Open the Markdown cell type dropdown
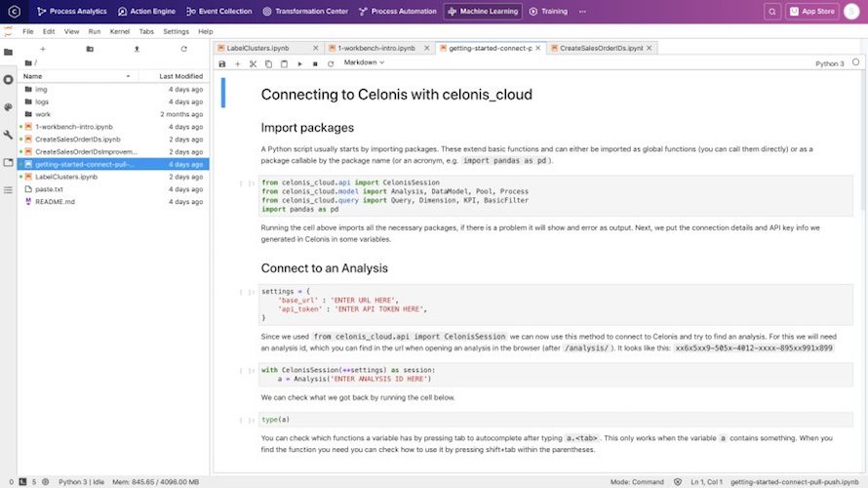This screenshot has width=868, height=488. click(365, 62)
